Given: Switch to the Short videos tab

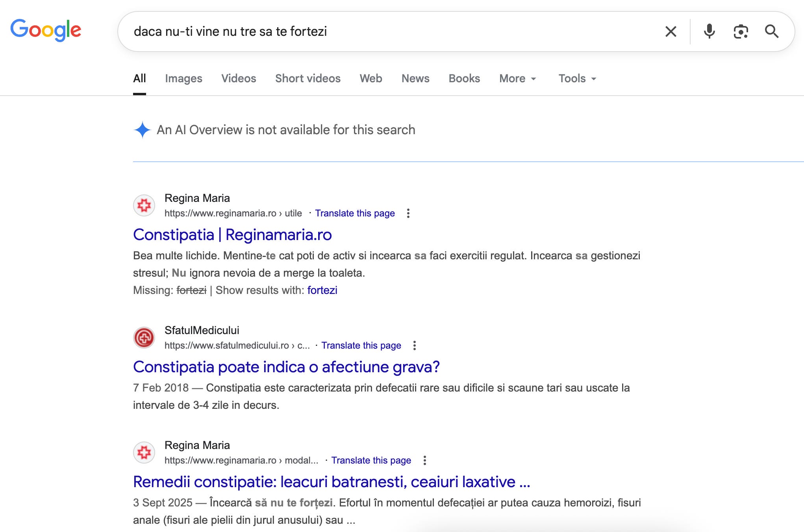Looking at the screenshot, I should tap(308, 79).
